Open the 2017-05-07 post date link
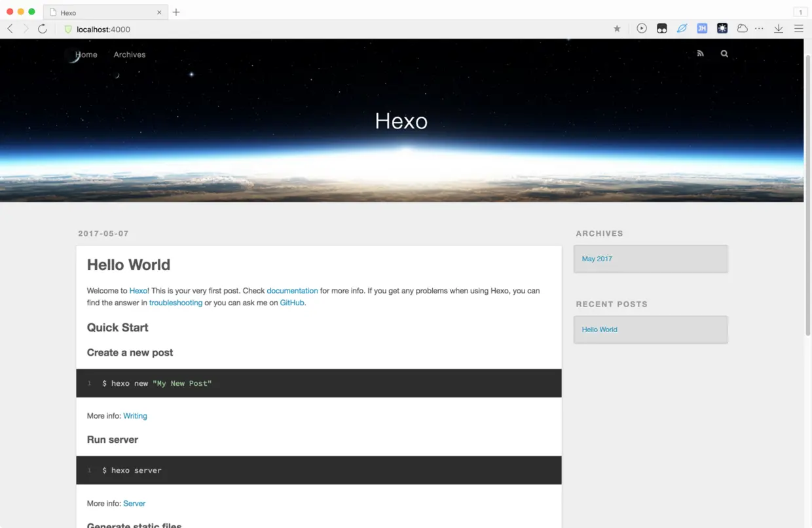Screen dimensions: 812x528 pos(103,233)
